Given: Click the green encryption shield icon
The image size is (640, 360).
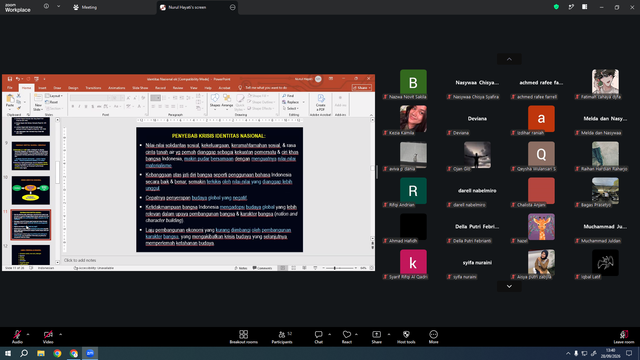Looking at the screenshot, I should (x=556, y=7).
